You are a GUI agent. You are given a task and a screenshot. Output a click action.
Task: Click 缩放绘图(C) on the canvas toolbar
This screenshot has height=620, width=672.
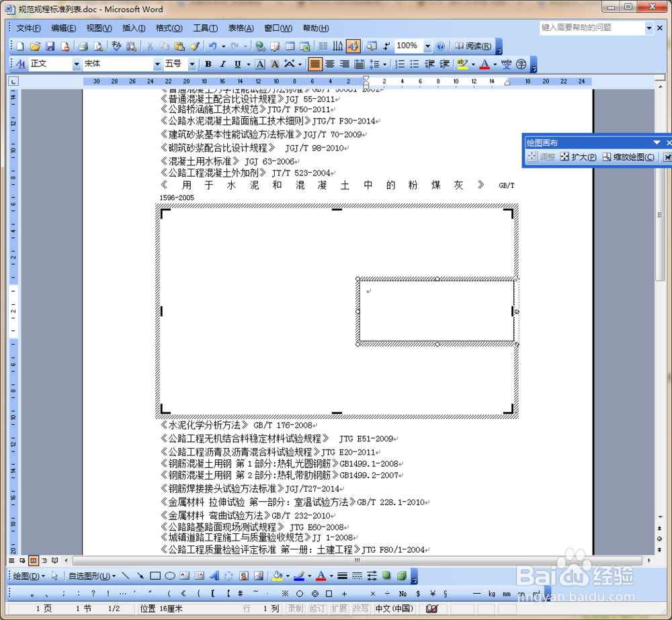click(628, 157)
